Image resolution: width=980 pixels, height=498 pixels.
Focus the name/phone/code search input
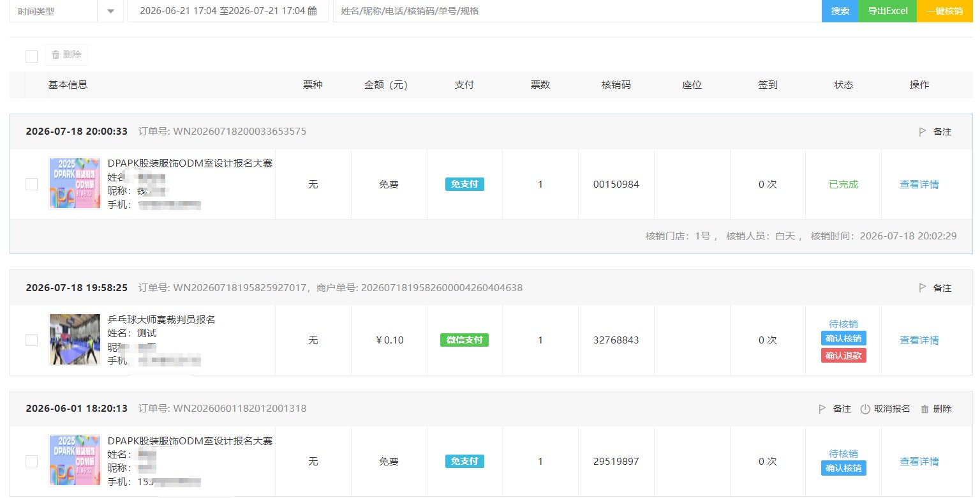(x=577, y=11)
